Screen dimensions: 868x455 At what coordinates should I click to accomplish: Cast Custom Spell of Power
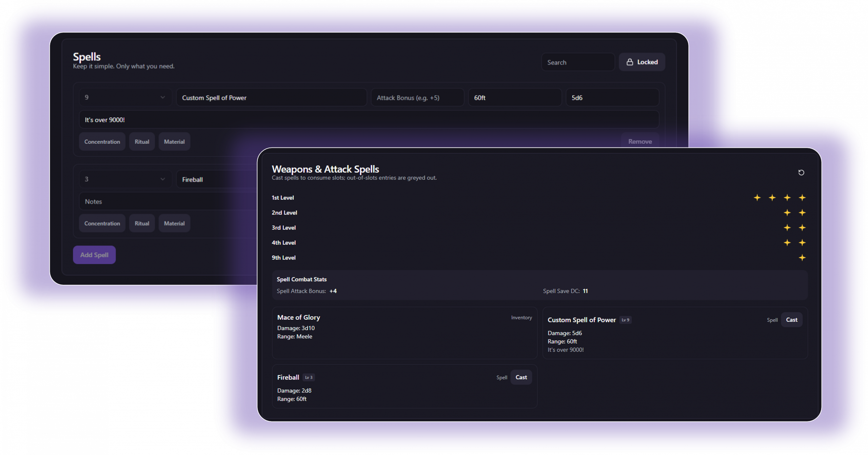click(x=791, y=320)
